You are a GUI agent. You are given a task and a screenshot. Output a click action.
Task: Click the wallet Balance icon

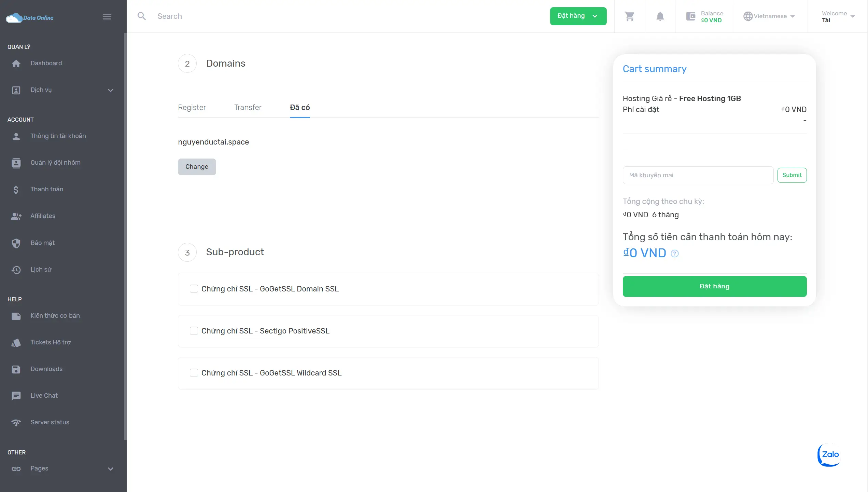coord(690,16)
